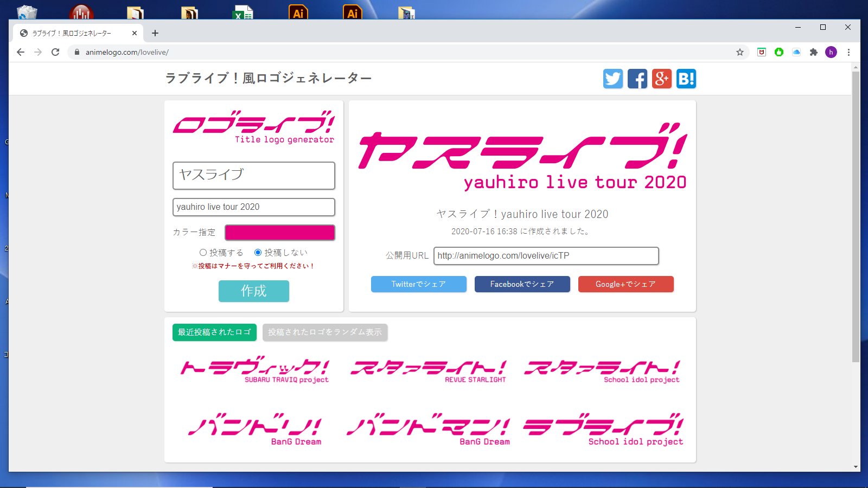Image resolution: width=868 pixels, height=488 pixels.
Task: Go back using browser back arrow
Action: [21, 52]
